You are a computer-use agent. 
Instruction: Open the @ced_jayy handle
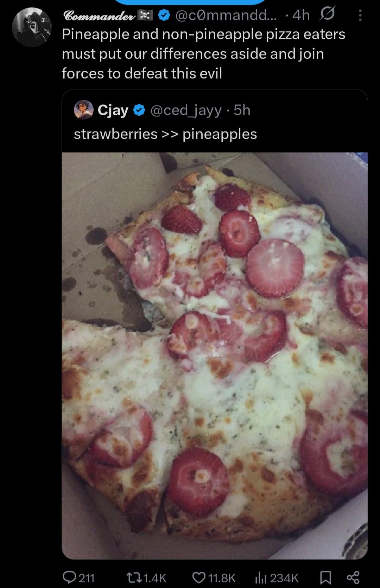(186, 110)
